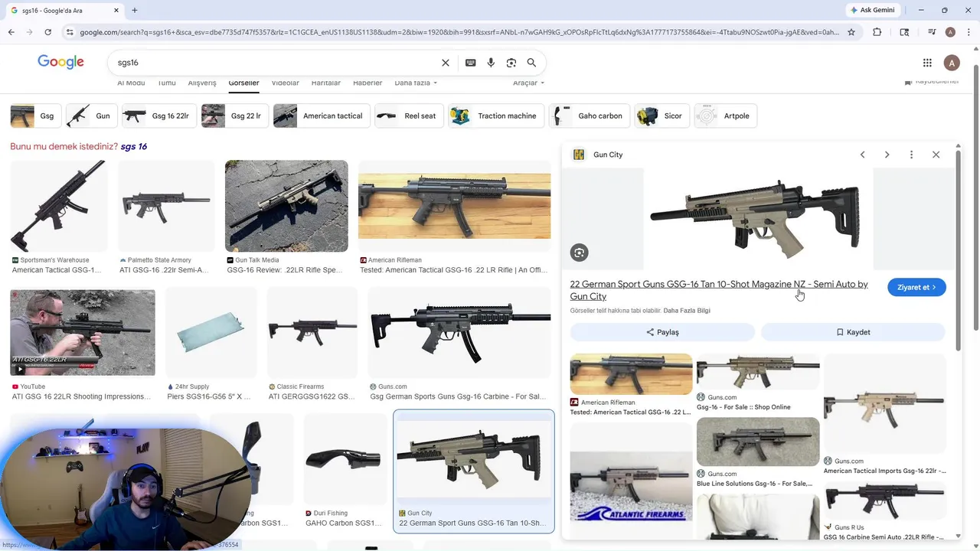Select the Traction machine chip
Image resolution: width=980 pixels, height=551 pixels.
point(496,116)
